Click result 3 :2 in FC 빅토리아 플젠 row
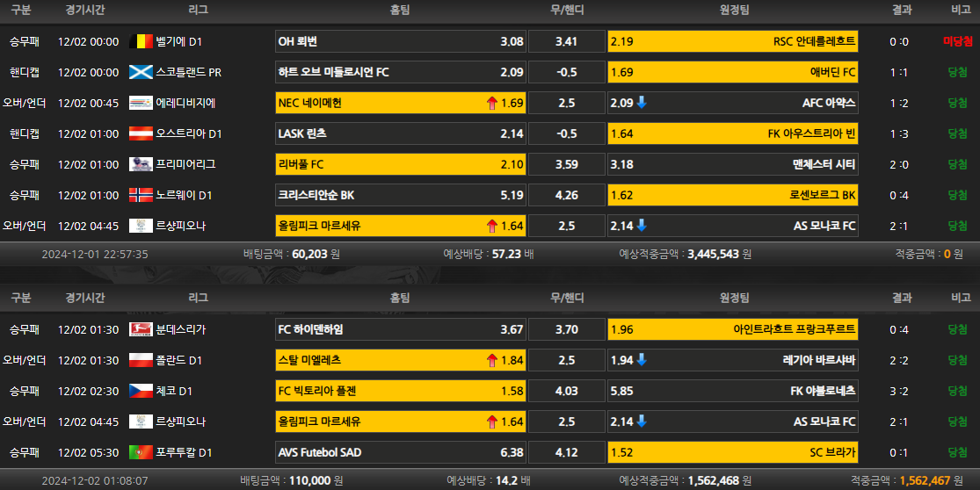The image size is (980, 490). click(x=899, y=392)
